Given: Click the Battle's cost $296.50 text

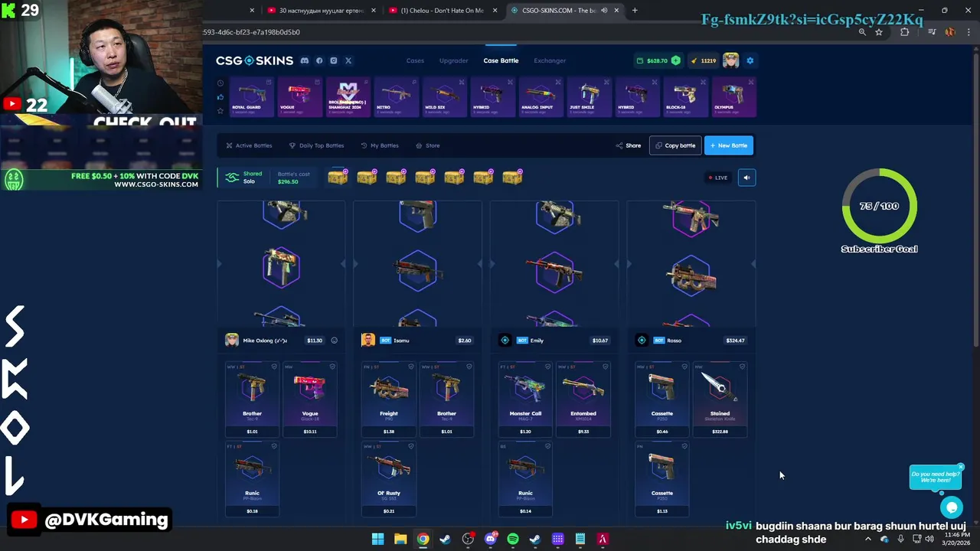Looking at the screenshot, I should click(293, 178).
